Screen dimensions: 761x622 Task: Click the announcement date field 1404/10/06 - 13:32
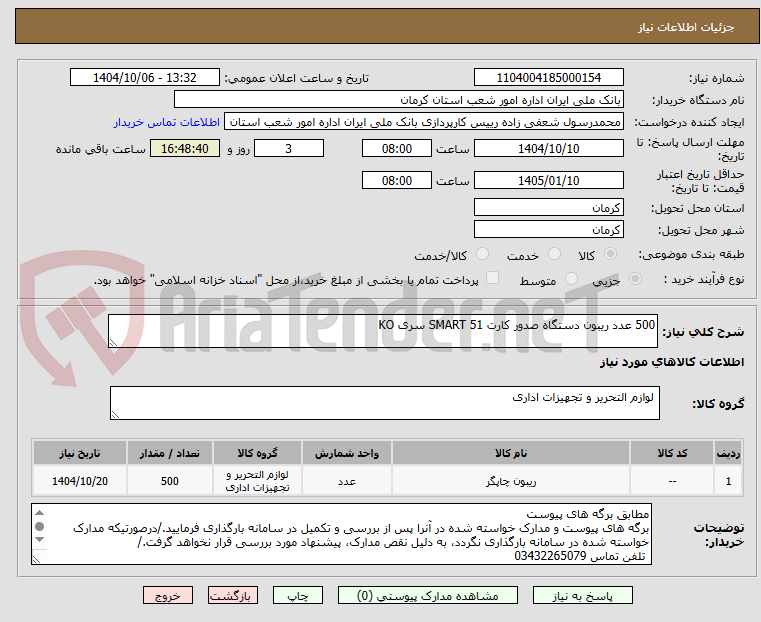click(x=145, y=78)
